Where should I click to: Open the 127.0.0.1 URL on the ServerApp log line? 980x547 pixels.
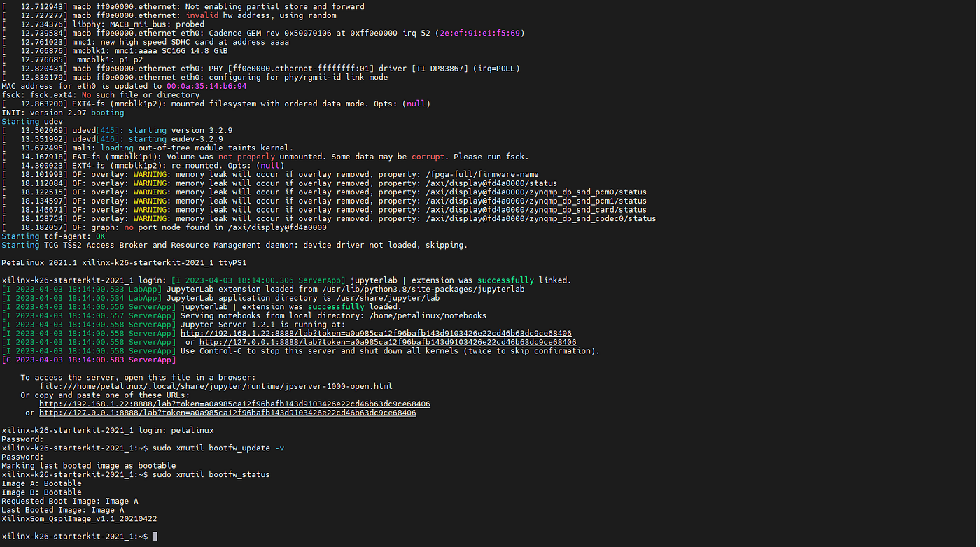388,343
